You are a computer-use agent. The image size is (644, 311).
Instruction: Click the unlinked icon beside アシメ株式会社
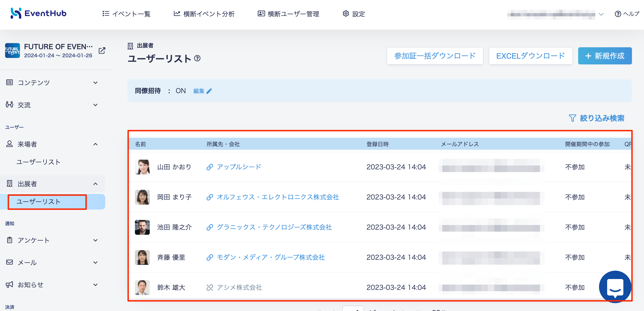[x=210, y=288]
